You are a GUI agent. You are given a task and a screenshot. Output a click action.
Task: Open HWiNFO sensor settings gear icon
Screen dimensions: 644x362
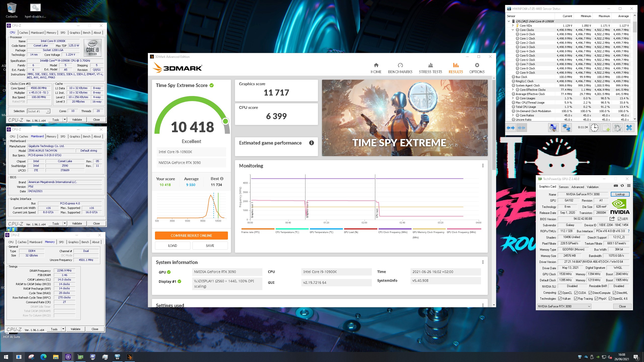click(617, 128)
